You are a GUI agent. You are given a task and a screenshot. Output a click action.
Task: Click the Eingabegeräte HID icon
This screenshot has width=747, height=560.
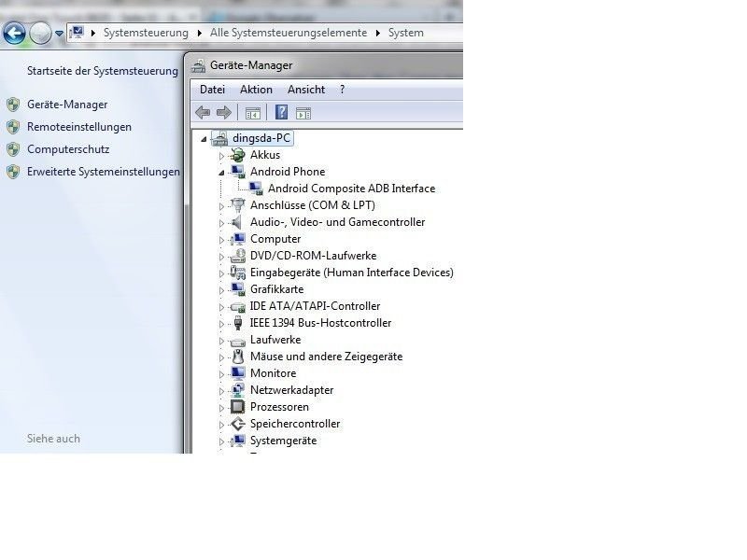237,273
